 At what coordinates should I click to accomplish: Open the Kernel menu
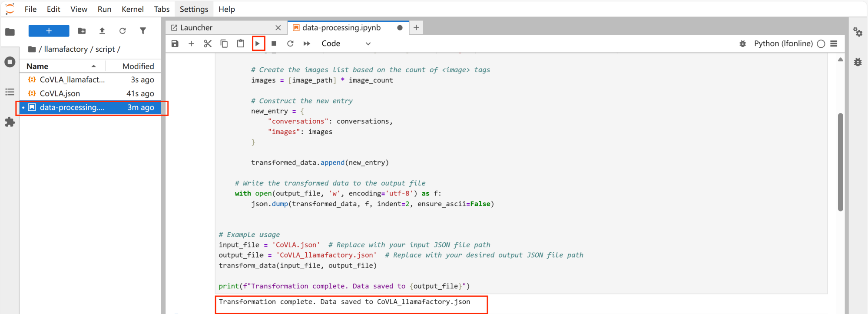coord(133,9)
